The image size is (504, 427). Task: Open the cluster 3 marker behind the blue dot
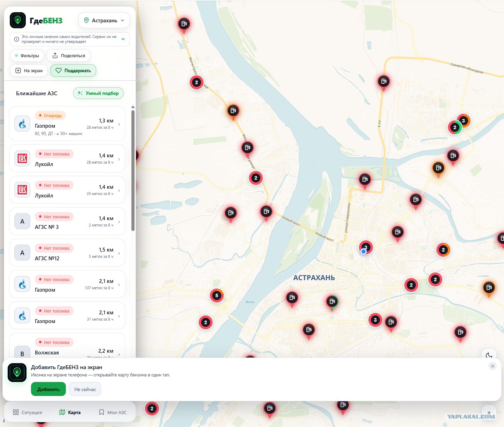367,246
